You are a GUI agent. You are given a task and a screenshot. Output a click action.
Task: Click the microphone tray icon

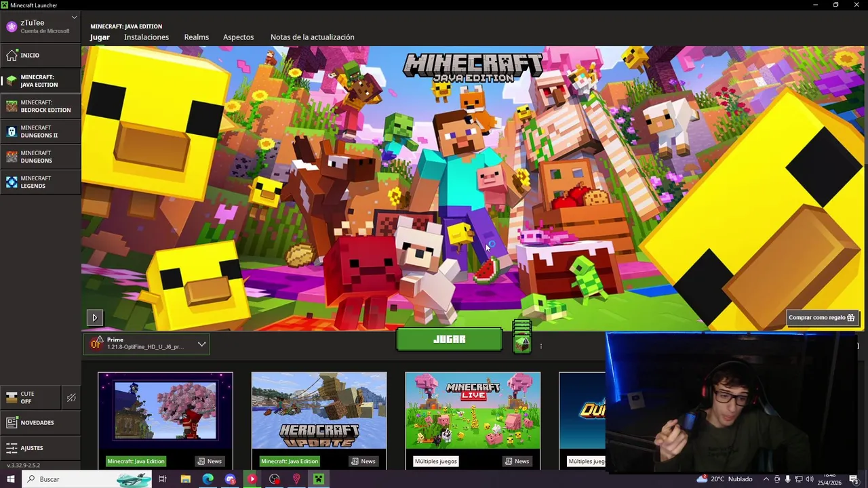click(787, 479)
